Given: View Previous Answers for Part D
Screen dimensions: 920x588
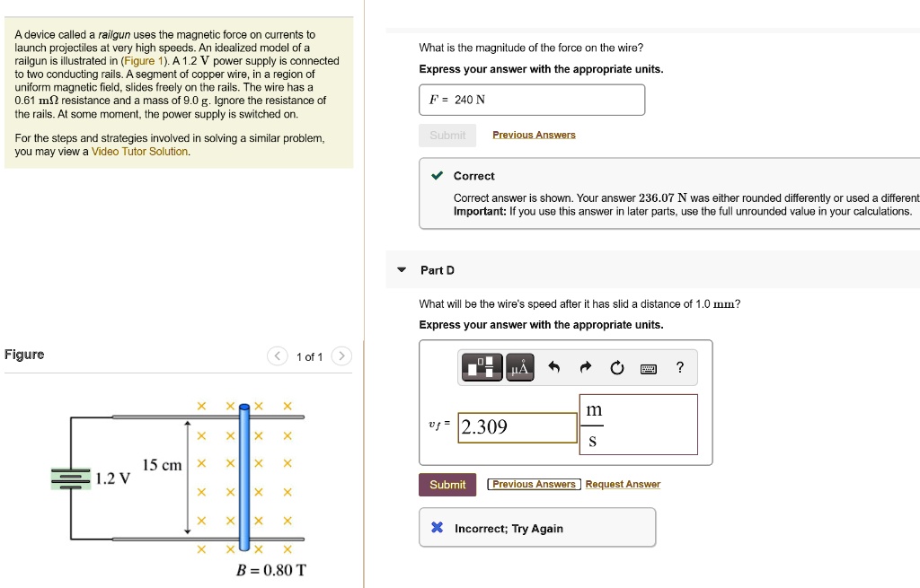Looking at the screenshot, I should pyautogui.click(x=533, y=483).
